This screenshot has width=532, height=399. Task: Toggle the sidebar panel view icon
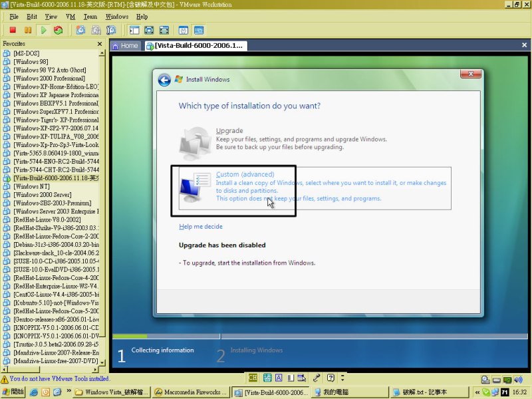[134, 30]
